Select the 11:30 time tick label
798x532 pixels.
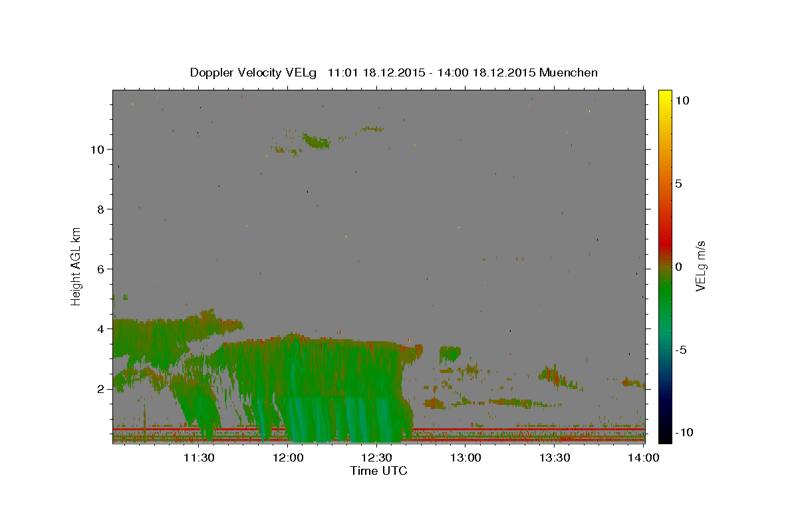pyautogui.click(x=199, y=458)
